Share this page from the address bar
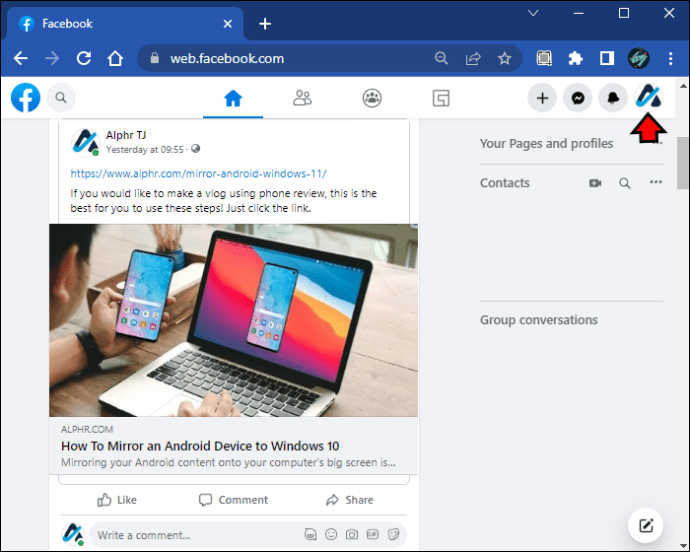Image resolution: width=690 pixels, height=552 pixels. [x=473, y=58]
